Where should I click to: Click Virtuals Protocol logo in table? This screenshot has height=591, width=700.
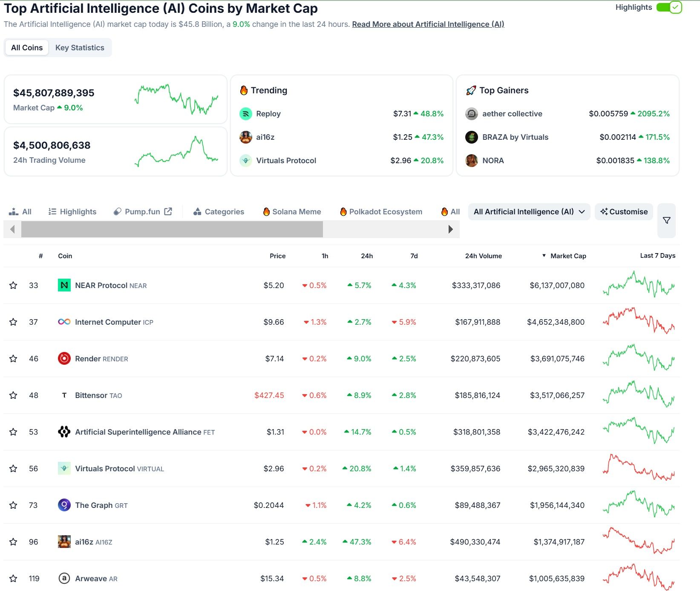(64, 468)
